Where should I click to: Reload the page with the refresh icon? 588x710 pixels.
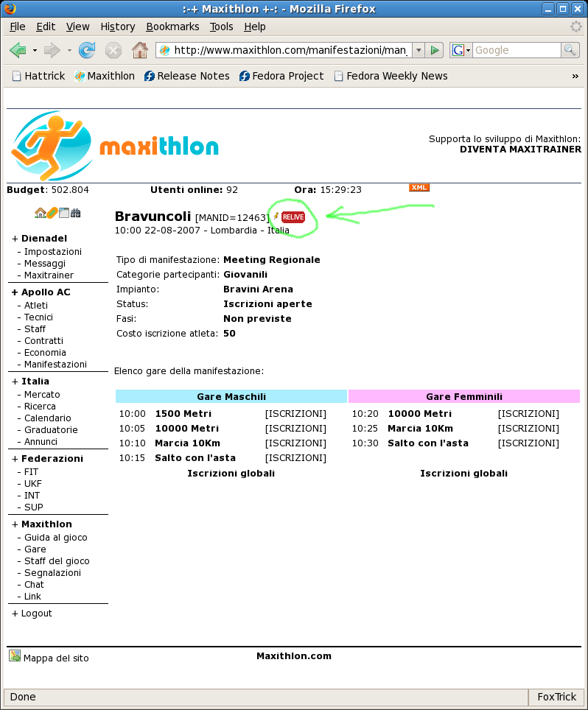(87, 50)
